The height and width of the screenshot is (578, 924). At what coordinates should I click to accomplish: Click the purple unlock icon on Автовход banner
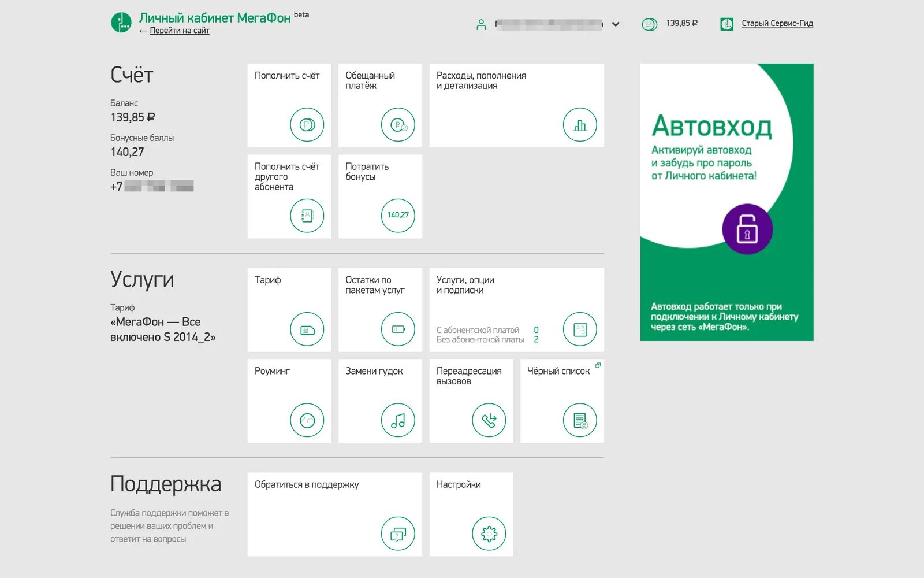[747, 229]
